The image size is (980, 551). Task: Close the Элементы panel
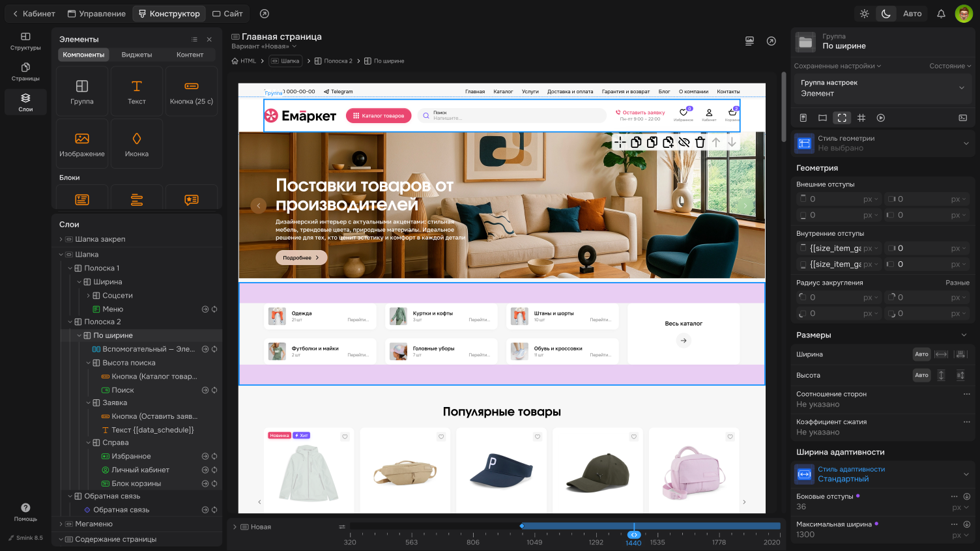209,40
